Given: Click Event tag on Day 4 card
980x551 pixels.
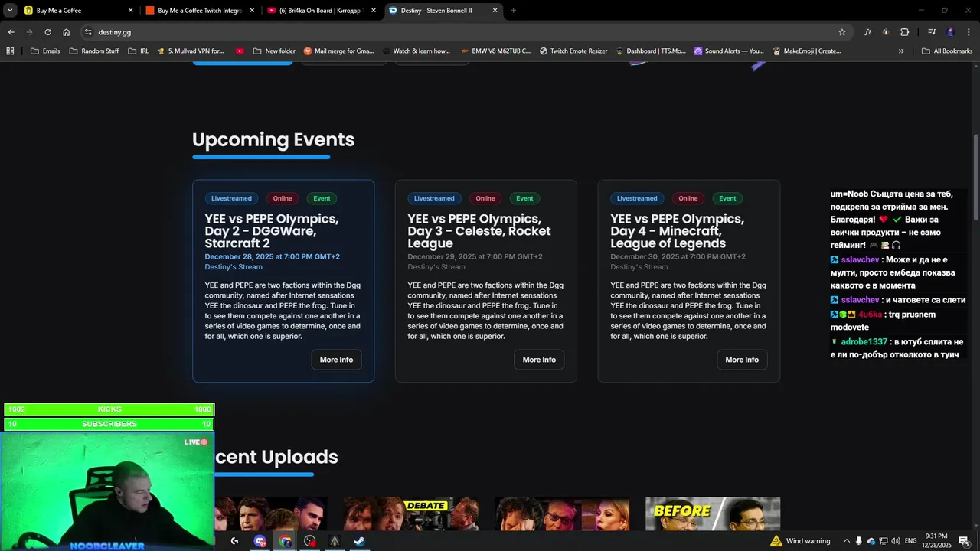Looking at the screenshot, I should coord(727,198).
